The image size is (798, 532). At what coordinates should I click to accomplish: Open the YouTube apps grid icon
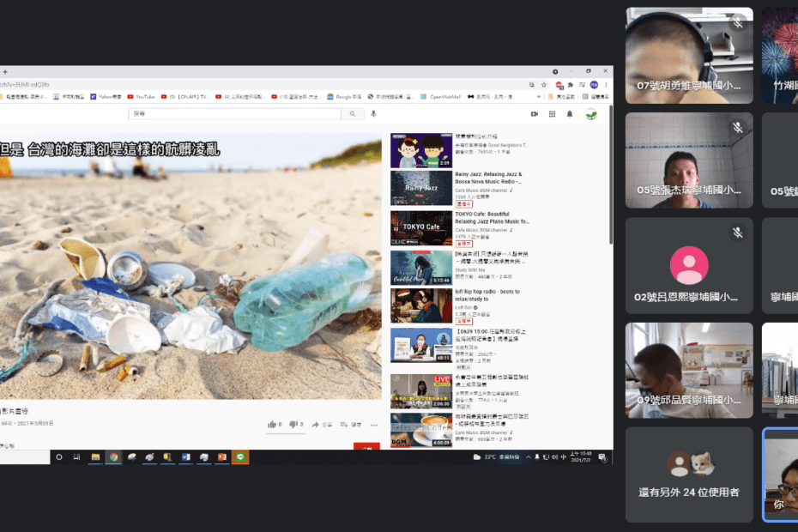click(x=552, y=114)
